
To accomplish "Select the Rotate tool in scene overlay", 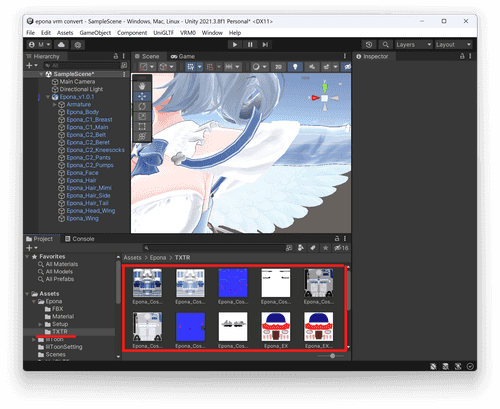I will pyautogui.click(x=142, y=106).
